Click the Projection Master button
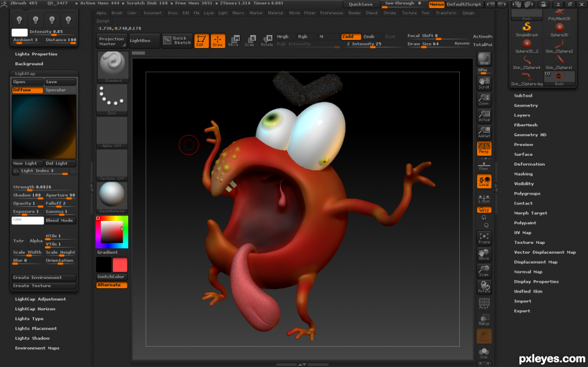The image size is (588, 367). 112,41
